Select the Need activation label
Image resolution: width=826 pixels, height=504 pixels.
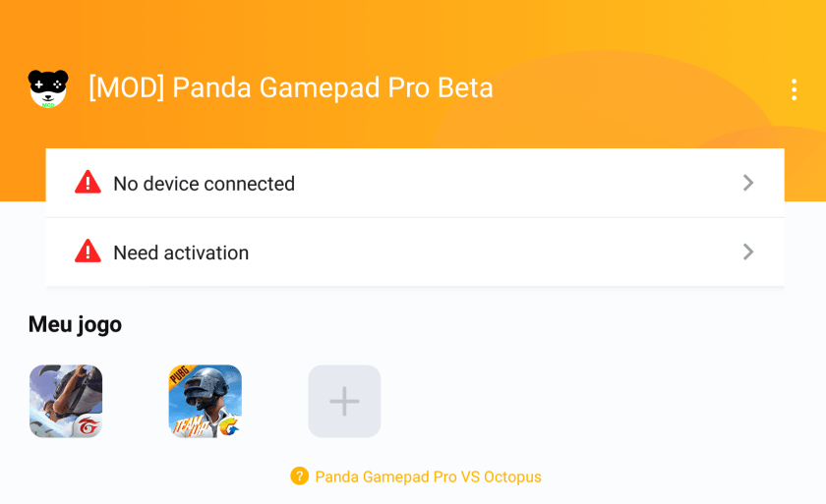click(181, 252)
